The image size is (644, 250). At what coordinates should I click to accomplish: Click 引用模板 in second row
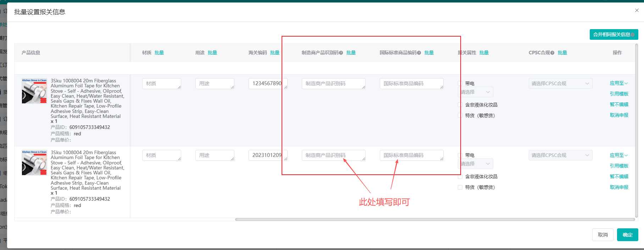pyautogui.click(x=619, y=166)
